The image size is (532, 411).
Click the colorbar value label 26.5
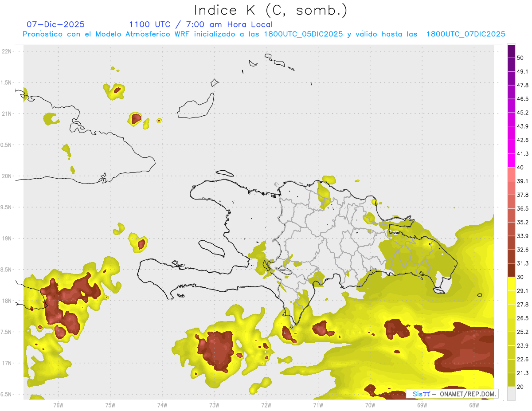coord(522,318)
